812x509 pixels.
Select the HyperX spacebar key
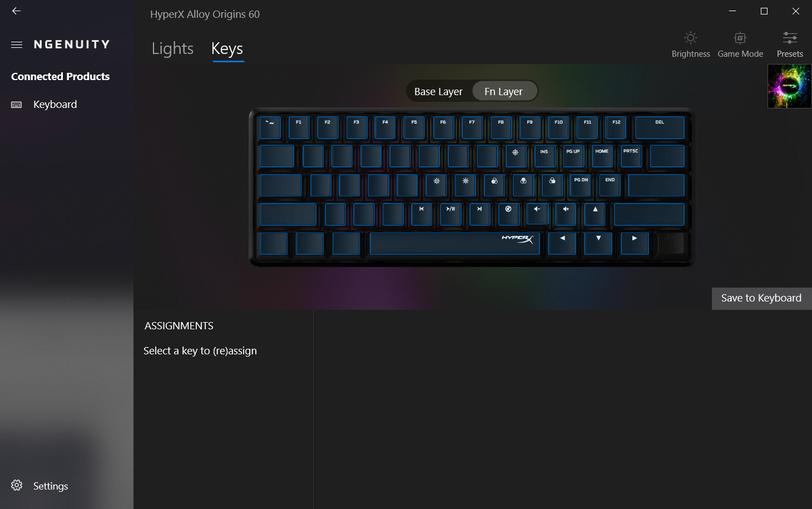pyautogui.click(x=455, y=243)
